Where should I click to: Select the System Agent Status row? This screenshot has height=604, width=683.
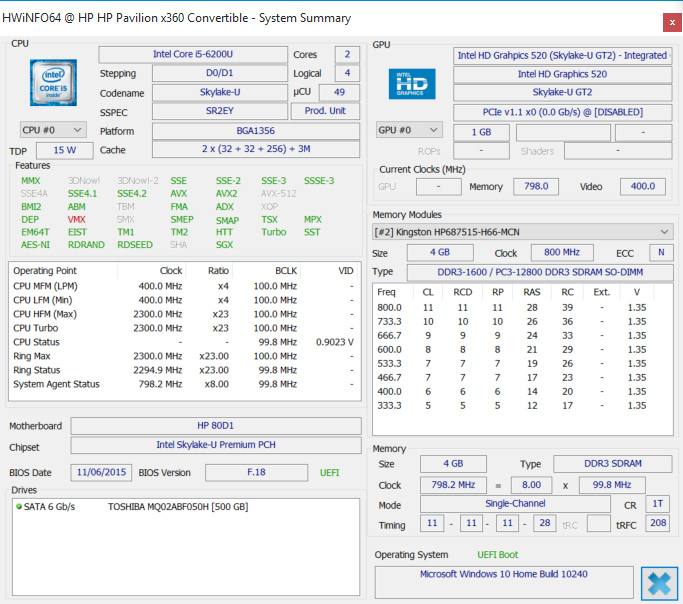point(185,384)
